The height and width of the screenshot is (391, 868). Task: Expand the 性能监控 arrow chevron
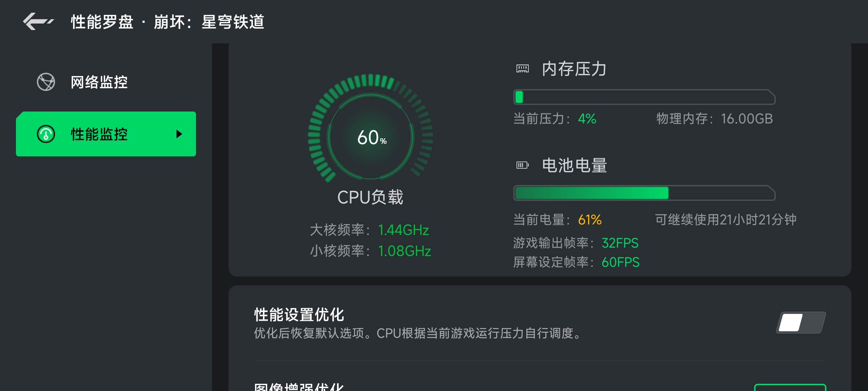tap(179, 134)
